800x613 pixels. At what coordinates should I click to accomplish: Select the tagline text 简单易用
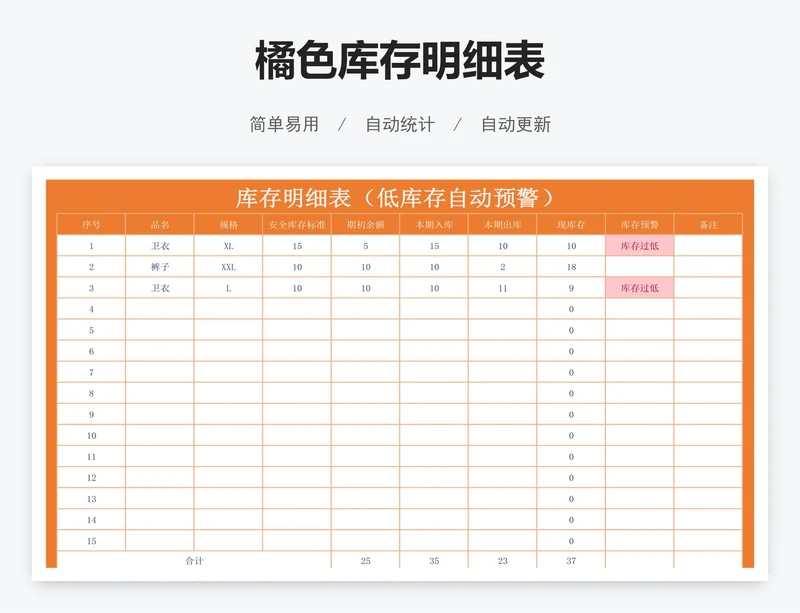pyautogui.click(x=284, y=125)
